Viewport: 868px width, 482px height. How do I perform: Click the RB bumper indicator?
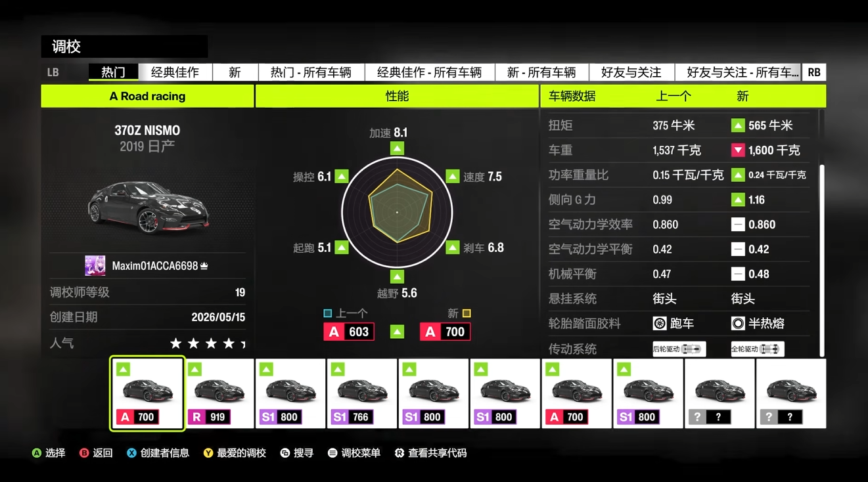pyautogui.click(x=814, y=72)
